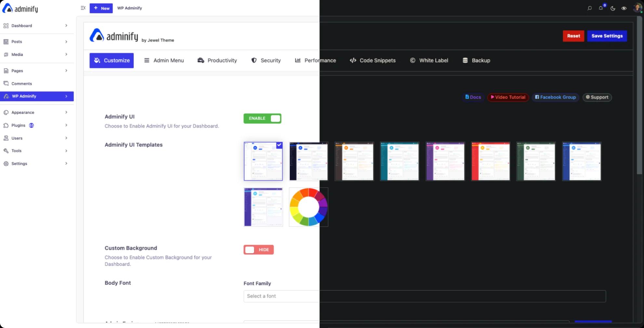Open the Docs link

[x=473, y=97]
